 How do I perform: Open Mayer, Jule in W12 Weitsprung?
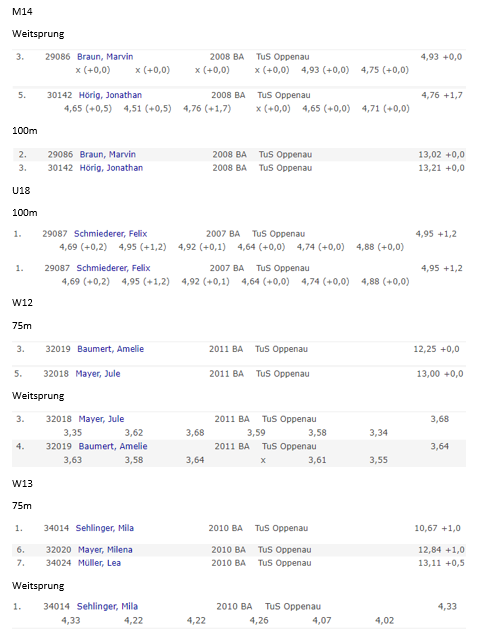coord(101,419)
